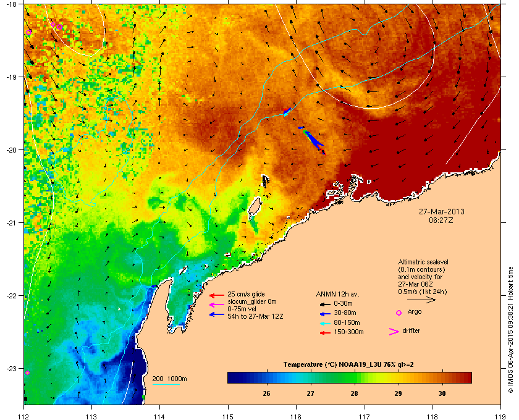Click the Altimetric sealevel caption
519x420 pixels.
click(x=423, y=277)
